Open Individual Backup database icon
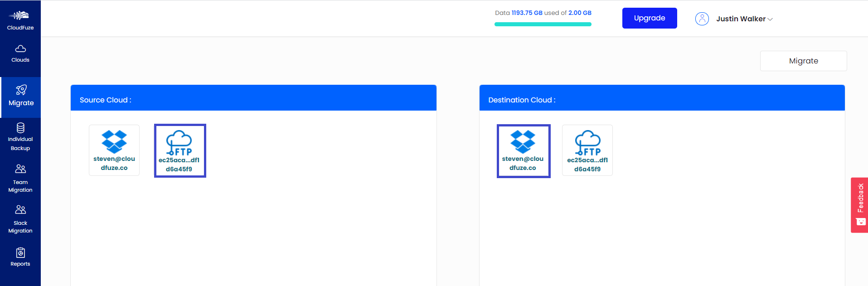 (x=20, y=128)
